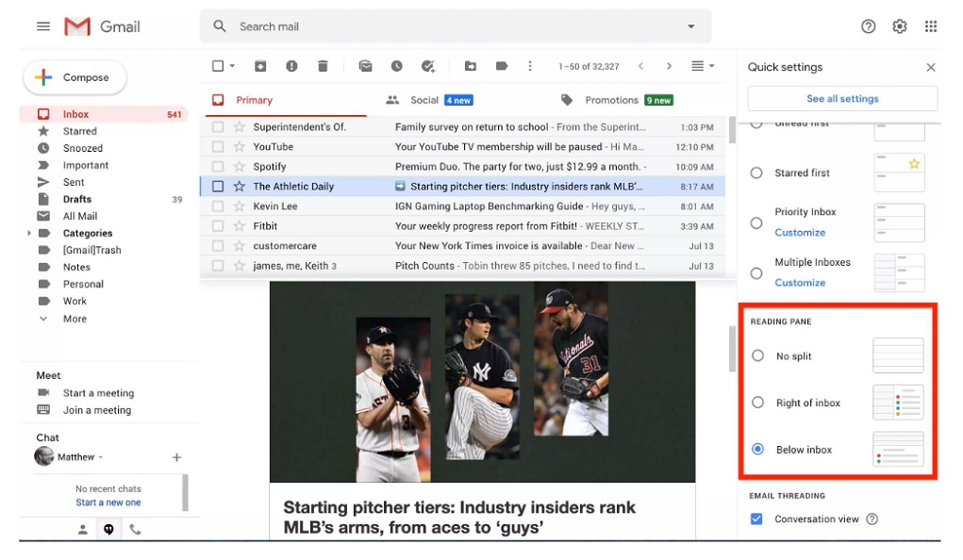963x560 pixels.
Task: Click the See all settings button
Action: point(842,99)
